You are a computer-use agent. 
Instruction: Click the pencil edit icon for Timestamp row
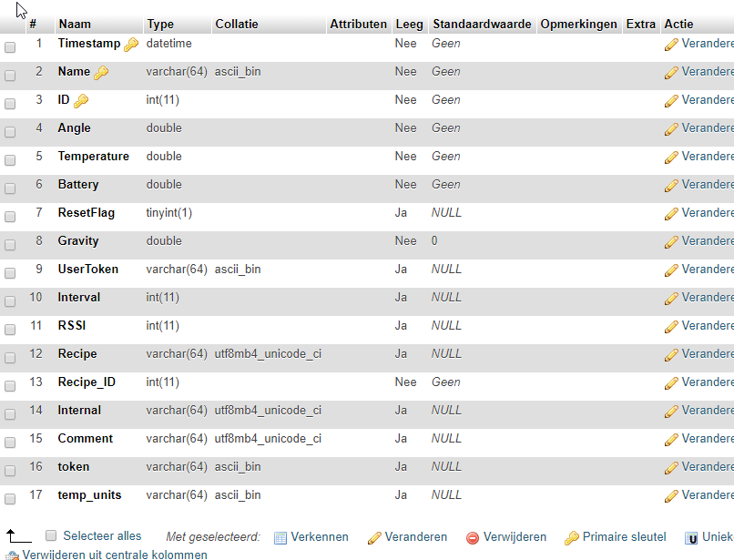(671, 44)
